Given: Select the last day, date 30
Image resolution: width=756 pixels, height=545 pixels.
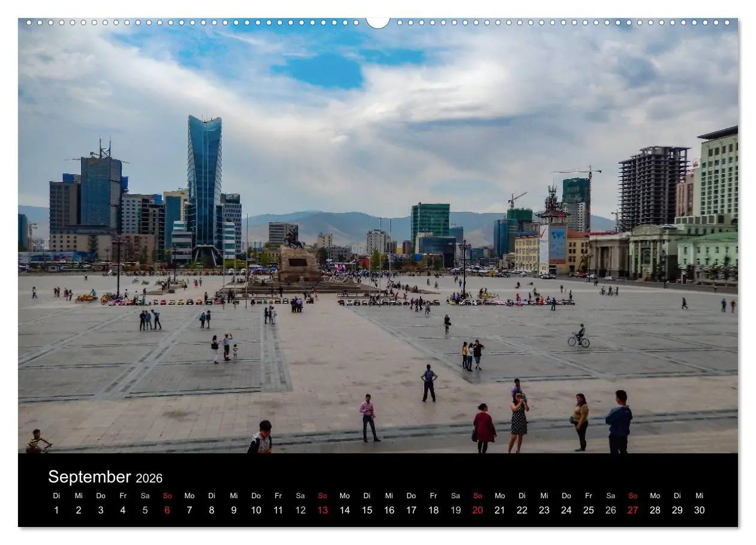Looking at the screenshot, I should (699, 510).
